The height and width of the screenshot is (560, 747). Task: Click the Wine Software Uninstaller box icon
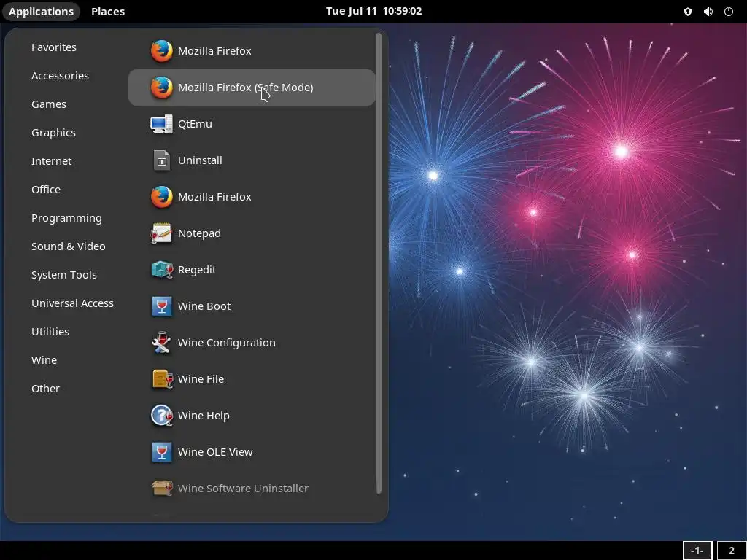coord(161,489)
